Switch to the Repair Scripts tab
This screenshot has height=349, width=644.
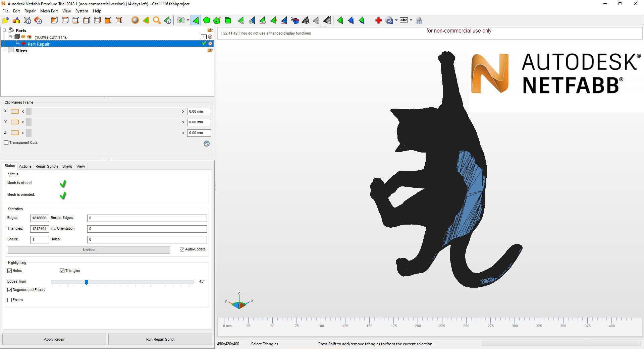click(47, 166)
